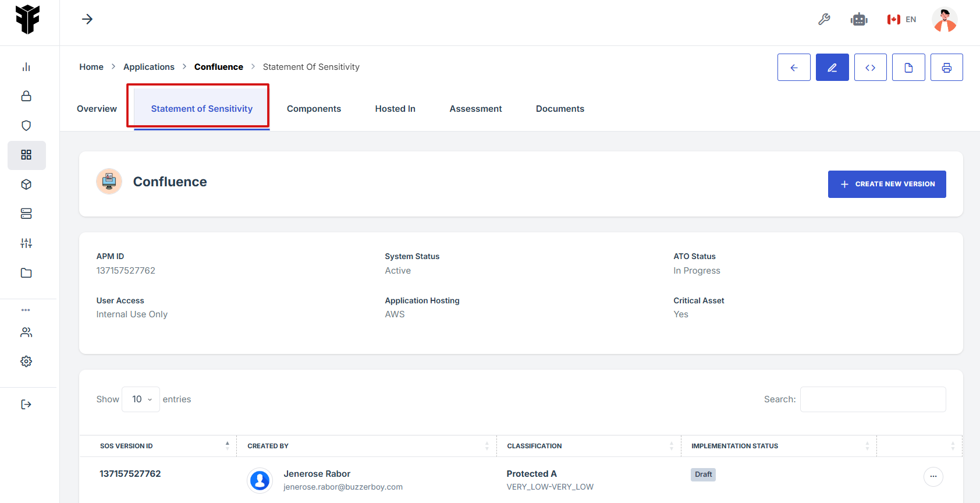Click the document file icon button
The height and width of the screenshot is (503, 980).
click(x=908, y=68)
